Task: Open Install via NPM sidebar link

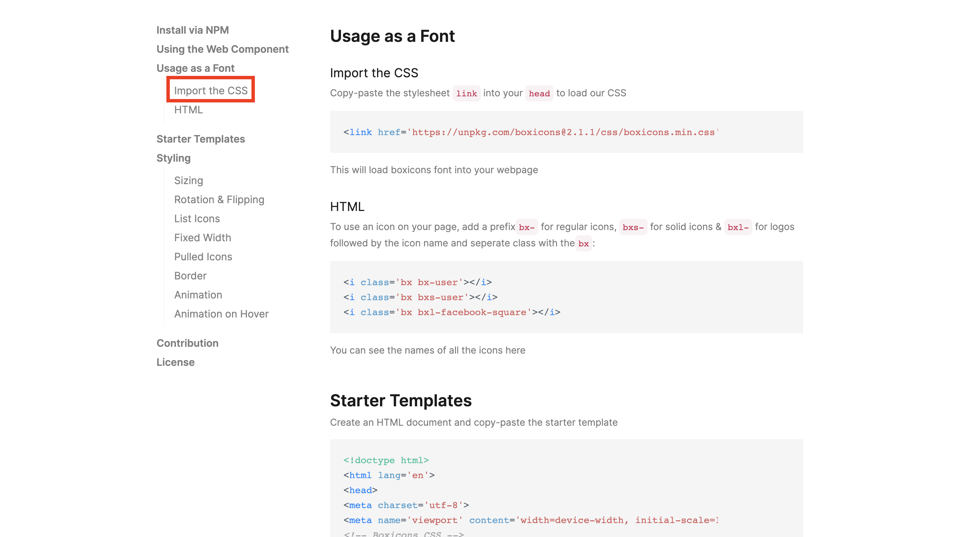Action: 193,30
